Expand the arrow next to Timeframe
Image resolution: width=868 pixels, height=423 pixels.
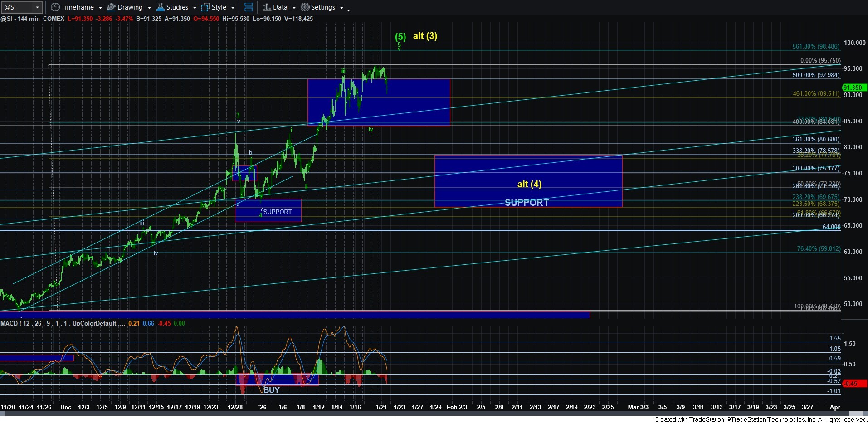click(x=100, y=8)
